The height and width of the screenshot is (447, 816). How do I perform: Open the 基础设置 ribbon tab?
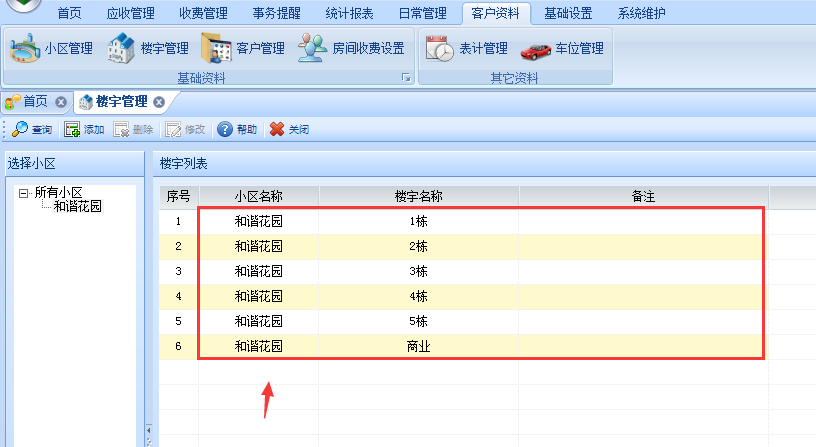pos(568,13)
